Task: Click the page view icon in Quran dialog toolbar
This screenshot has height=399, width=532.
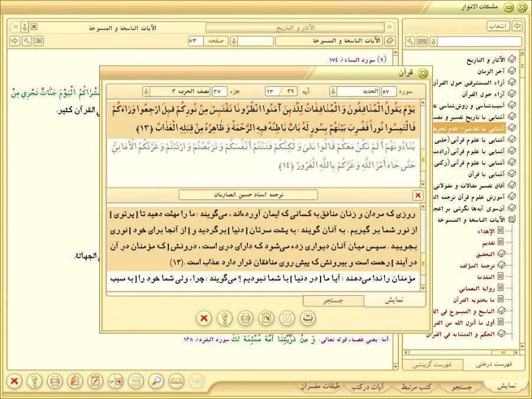Action: 287,318
